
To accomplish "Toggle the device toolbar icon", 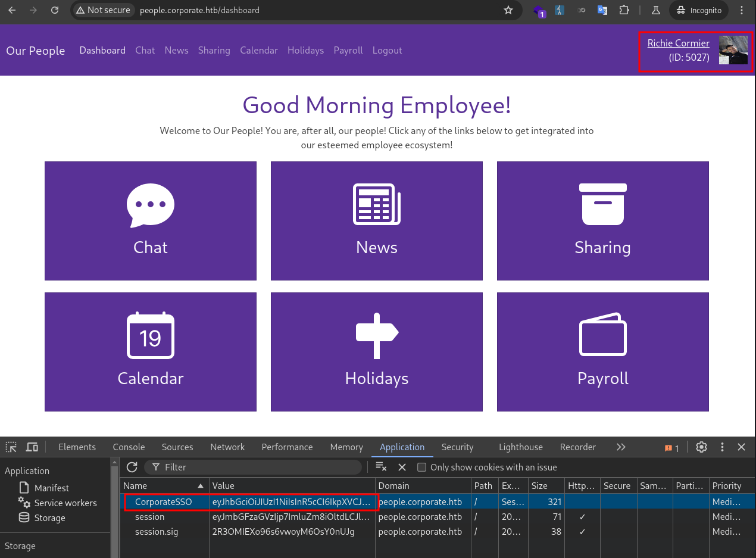I will [x=32, y=447].
